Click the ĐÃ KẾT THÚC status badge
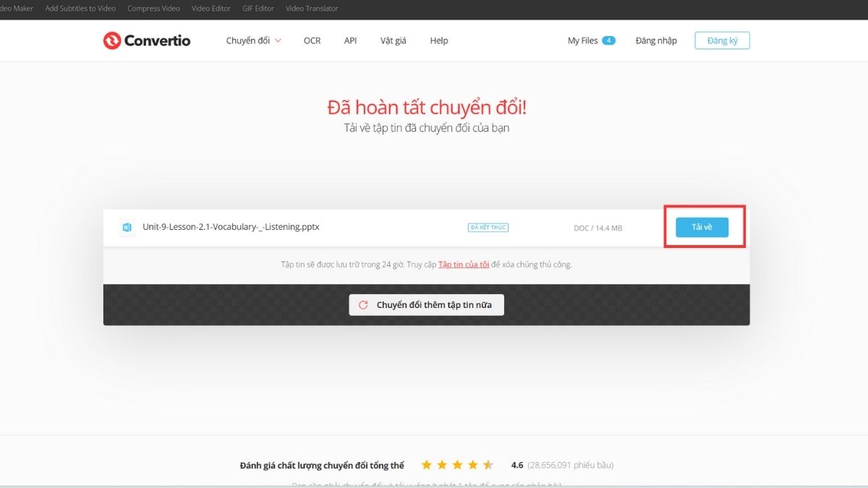The image size is (868, 488). (488, 227)
